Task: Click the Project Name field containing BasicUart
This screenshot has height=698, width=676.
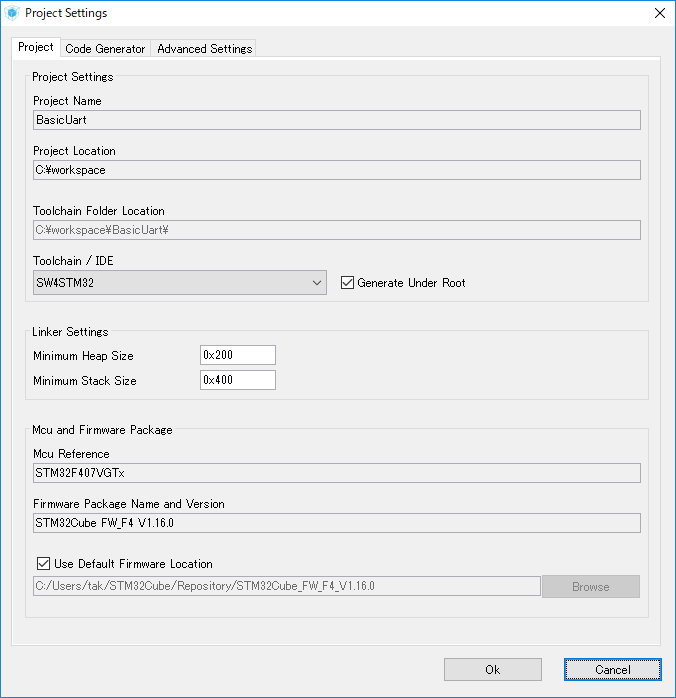Action: click(336, 120)
